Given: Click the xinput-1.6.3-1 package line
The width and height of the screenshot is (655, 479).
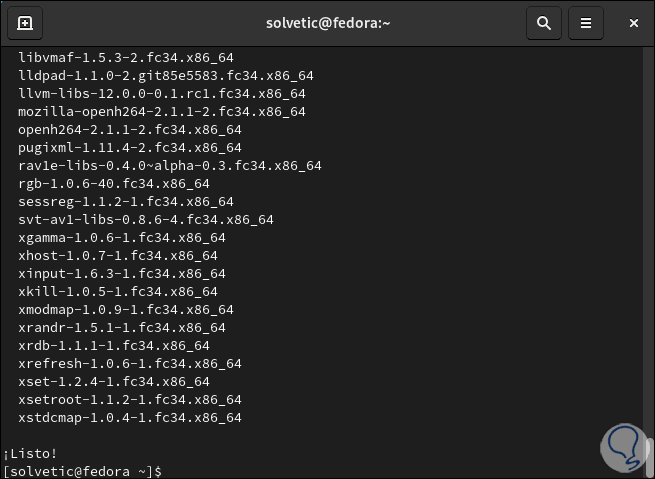Looking at the screenshot, I should coord(121,273).
